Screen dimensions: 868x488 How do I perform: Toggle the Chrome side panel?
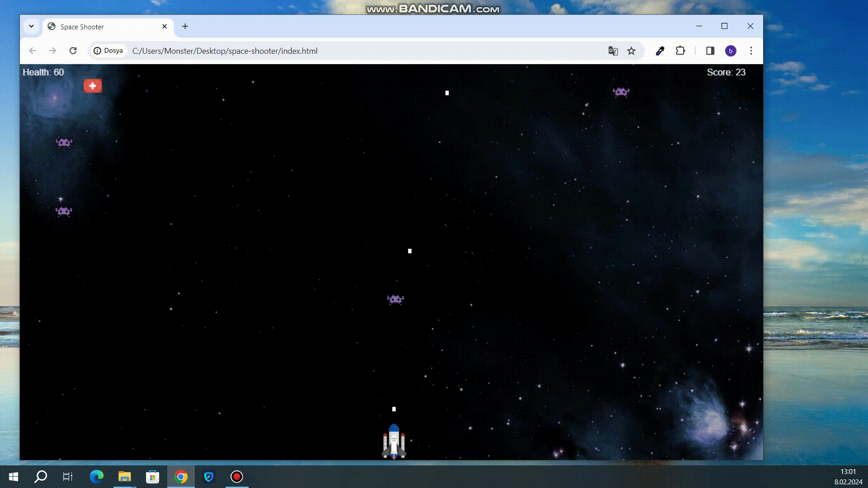pyautogui.click(x=710, y=51)
